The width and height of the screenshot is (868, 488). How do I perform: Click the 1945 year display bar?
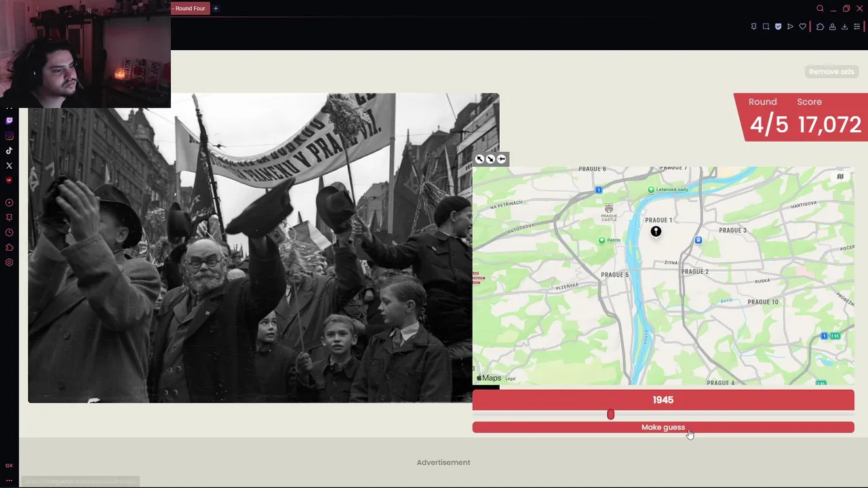point(663,400)
